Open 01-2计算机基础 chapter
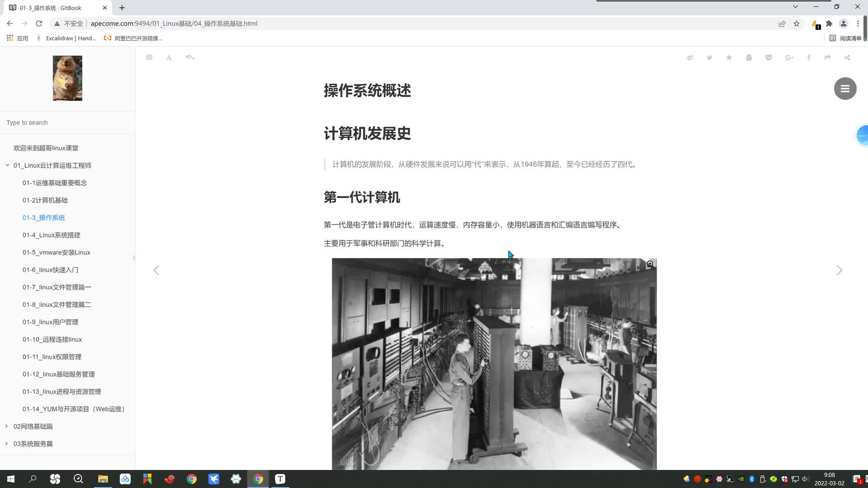 (45, 200)
